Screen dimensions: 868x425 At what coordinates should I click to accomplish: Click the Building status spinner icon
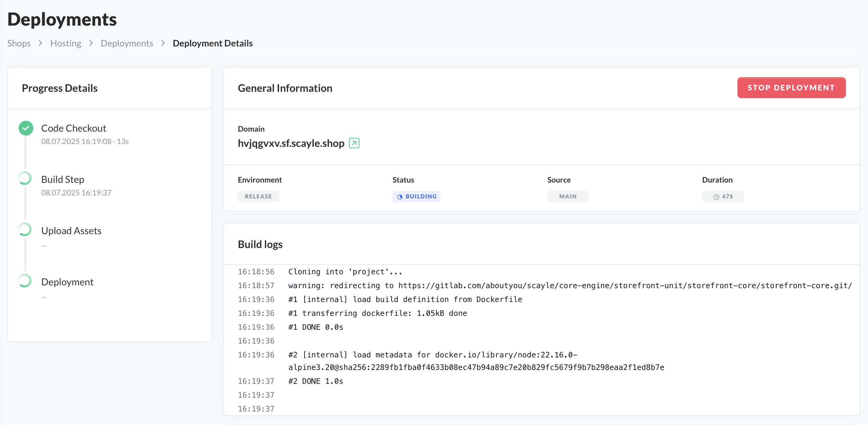(x=400, y=197)
